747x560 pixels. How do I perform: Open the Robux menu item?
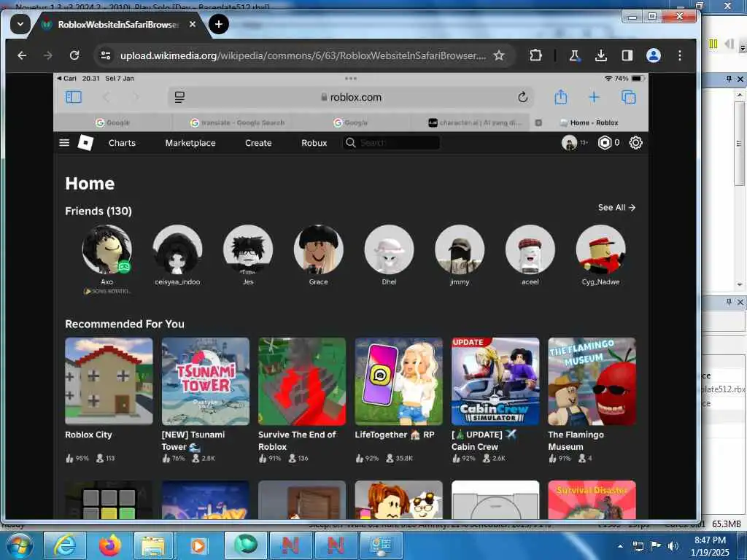[314, 143]
